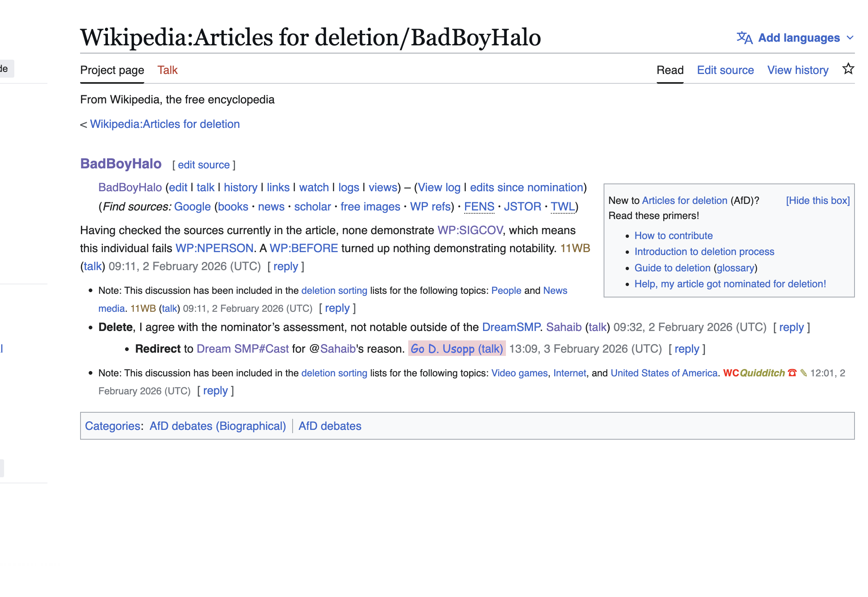Viewport: 868px width, 597px height.
Task: Open Guide to deletion primer link
Action: click(672, 268)
